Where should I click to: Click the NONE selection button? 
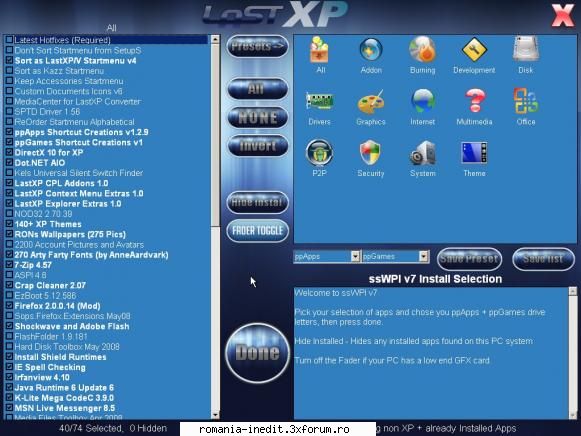[258, 117]
